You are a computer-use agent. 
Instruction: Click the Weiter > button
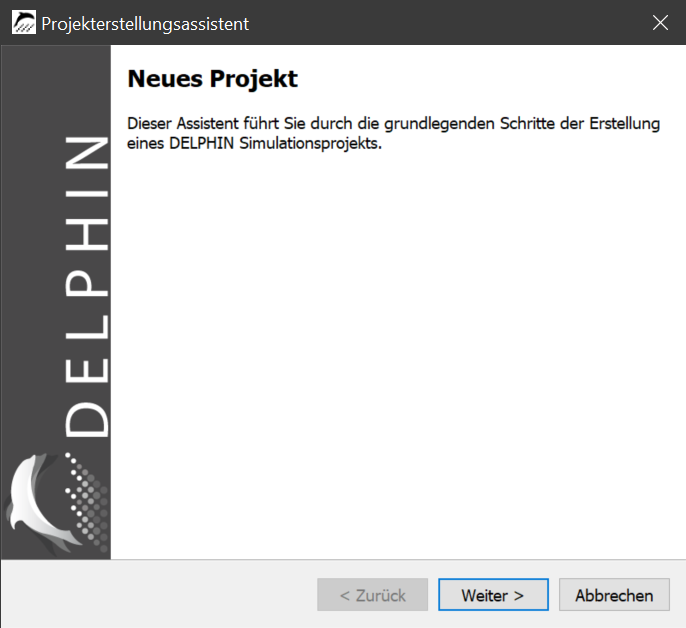(493, 594)
